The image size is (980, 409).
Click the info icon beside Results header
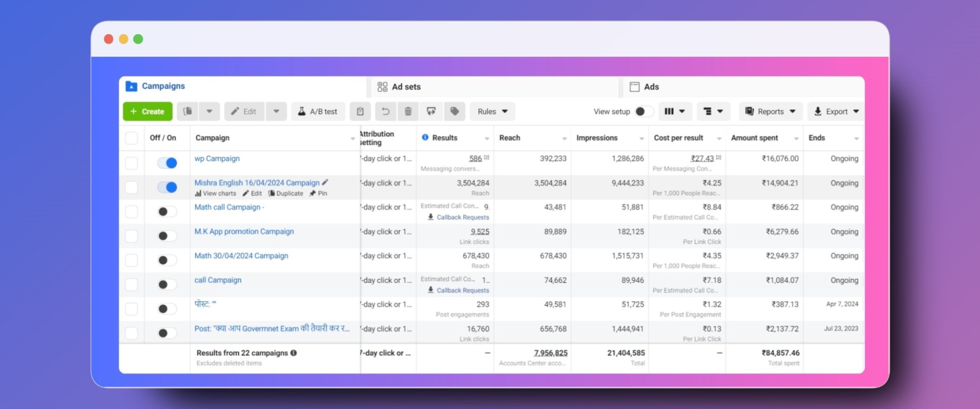click(425, 138)
